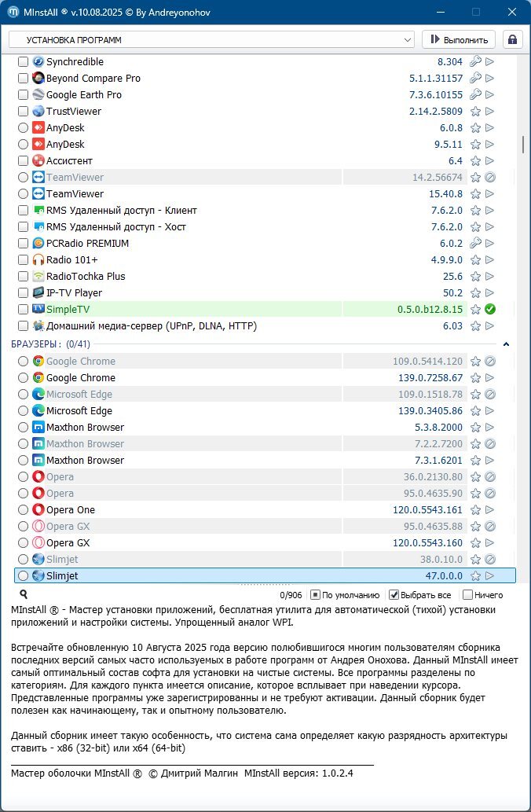Screen dimensions: 531x812
Task: Click the RMS Удаленный доступ - Клиент entry
Action: (122, 210)
